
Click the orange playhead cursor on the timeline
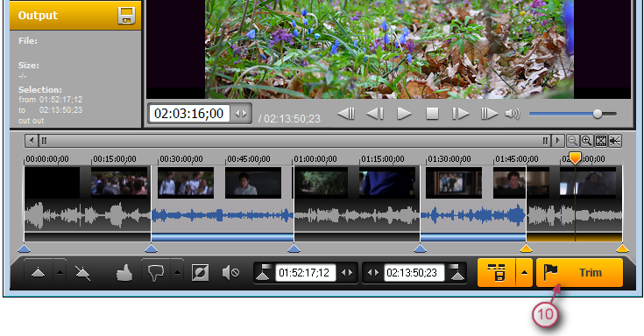point(575,157)
